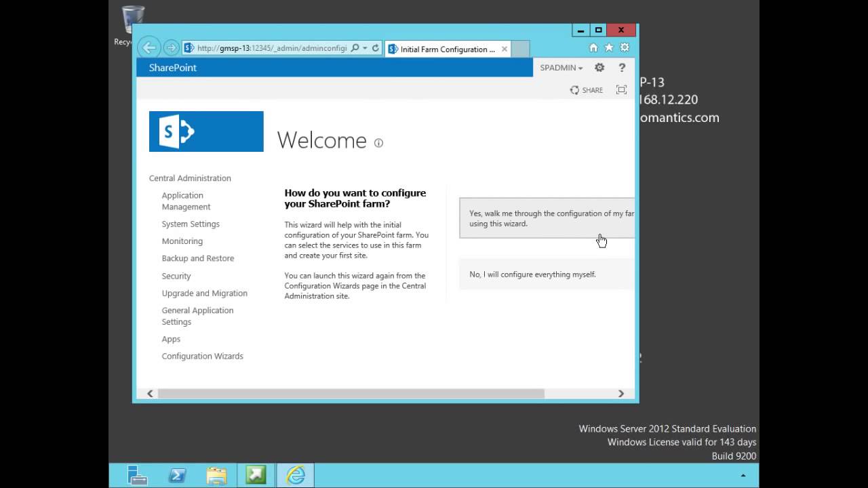The height and width of the screenshot is (488, 868).
Task: Show hidden icons in system tray
Action: [x=743, y=476]
